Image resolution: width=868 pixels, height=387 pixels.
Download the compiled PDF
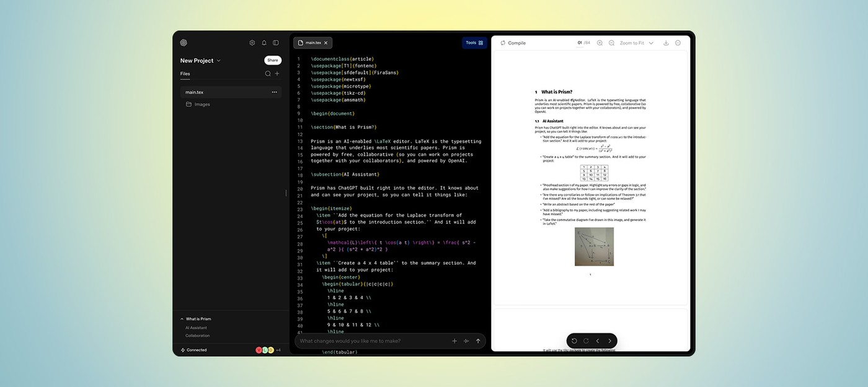tap(666, 43)
